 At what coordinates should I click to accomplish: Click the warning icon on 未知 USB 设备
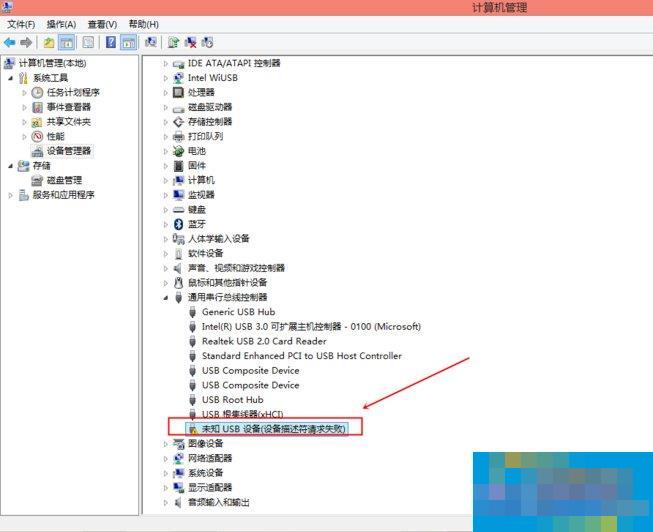click(x=192, y=429)
